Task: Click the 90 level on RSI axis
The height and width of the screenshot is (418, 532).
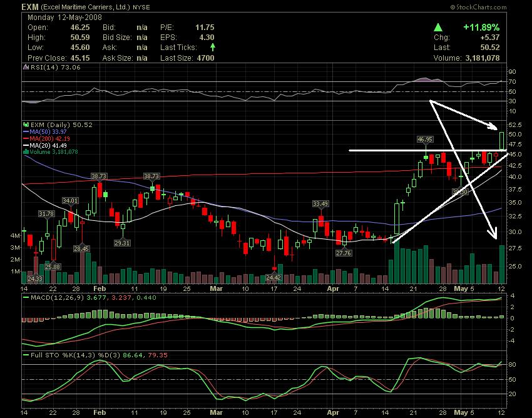Action: pos(513,71)
